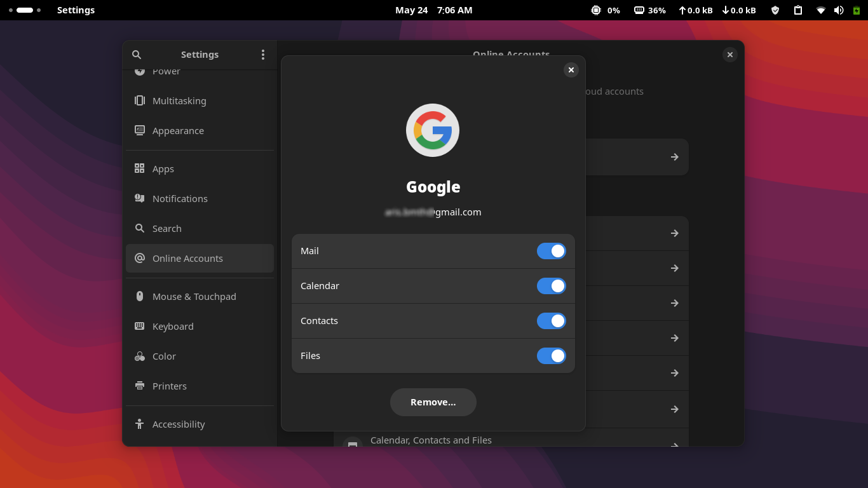Click the Multitasking icon in sidebar
868x488 pixels.
[140, 100]
